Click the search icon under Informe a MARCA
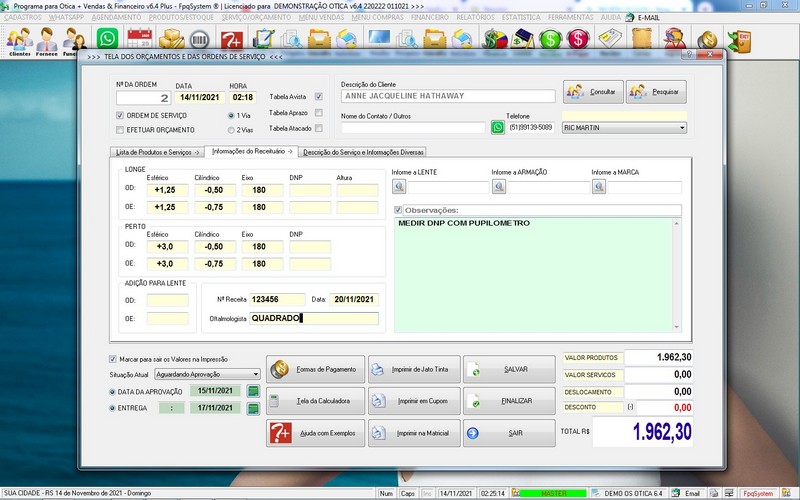Screen dimensions: 800x500 click(597, 187)
